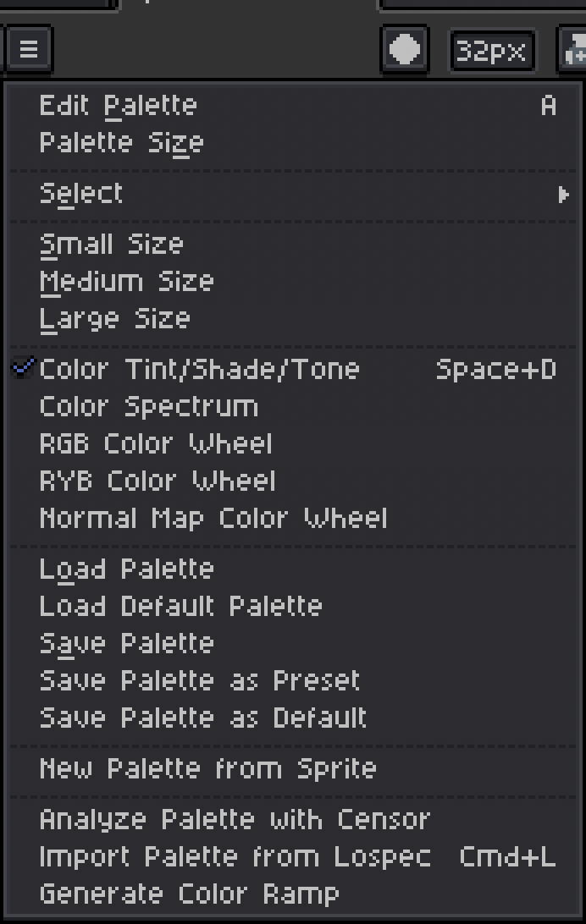The image size is (586, 924).
Task: Expand the Select submenu arrow
Action: [x=563, y=195]
